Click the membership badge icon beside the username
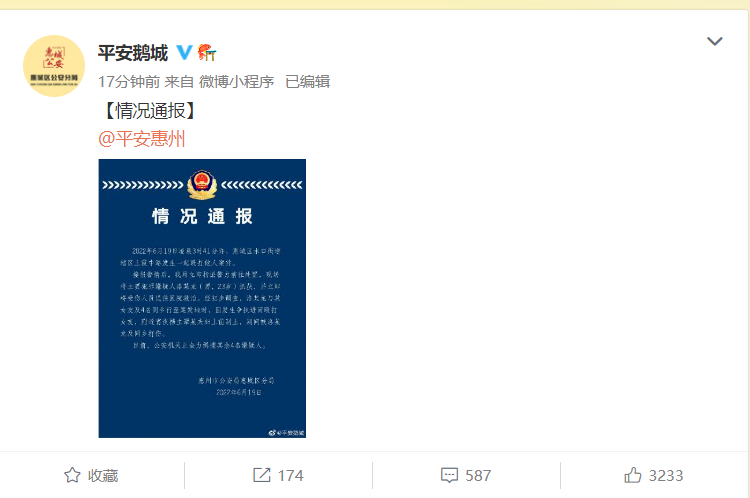The height and width of the screenshot is (498, 750). (207, 52)
